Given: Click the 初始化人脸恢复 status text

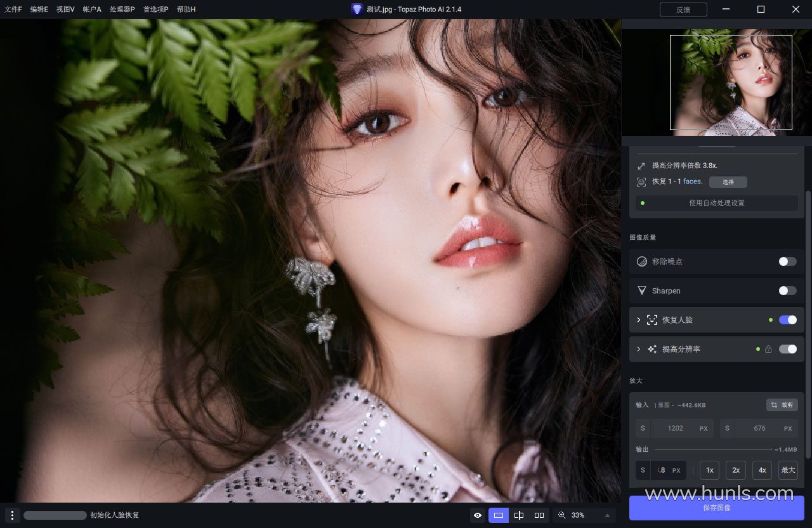Looking at the screenshot, I should click(115, 515).
